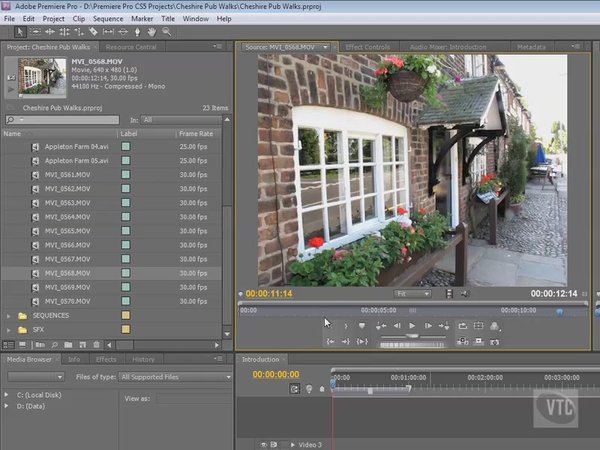Switch to the Effect Controls tab
The height and width of the screenshot is (450, 600).
coord(367,47)
